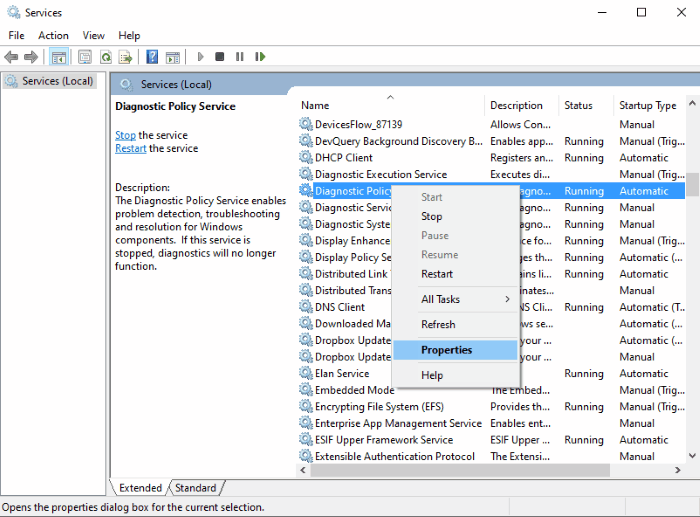Click the Stop the service link
Viewport: 700px width, 517px height.
125,135
